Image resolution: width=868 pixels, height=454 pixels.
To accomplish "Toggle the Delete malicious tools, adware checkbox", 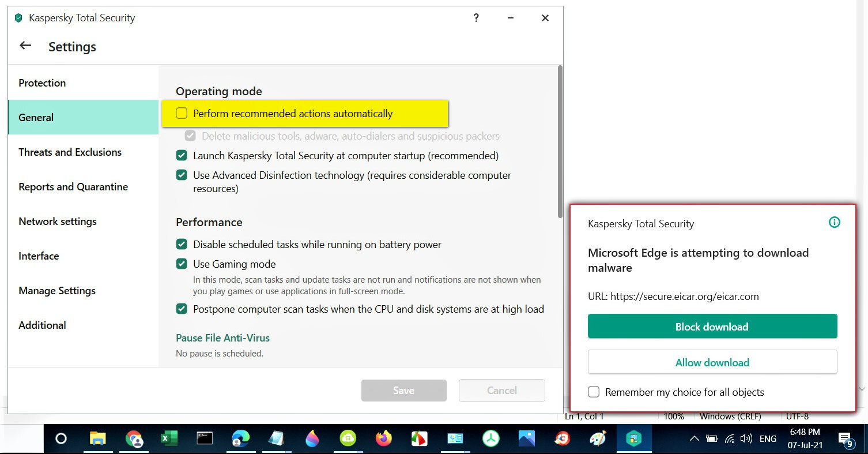I will (190, 136).
